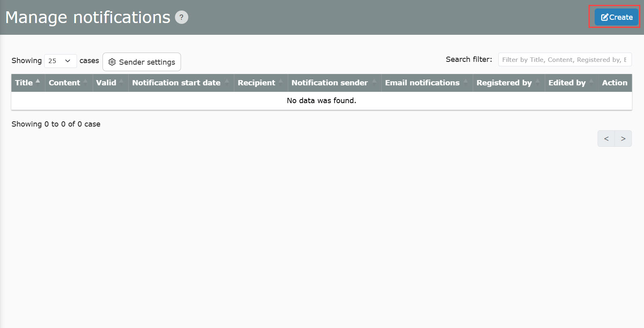Click the Create button
The width and height of the screenshot is (644, 328).
[616, 17]
